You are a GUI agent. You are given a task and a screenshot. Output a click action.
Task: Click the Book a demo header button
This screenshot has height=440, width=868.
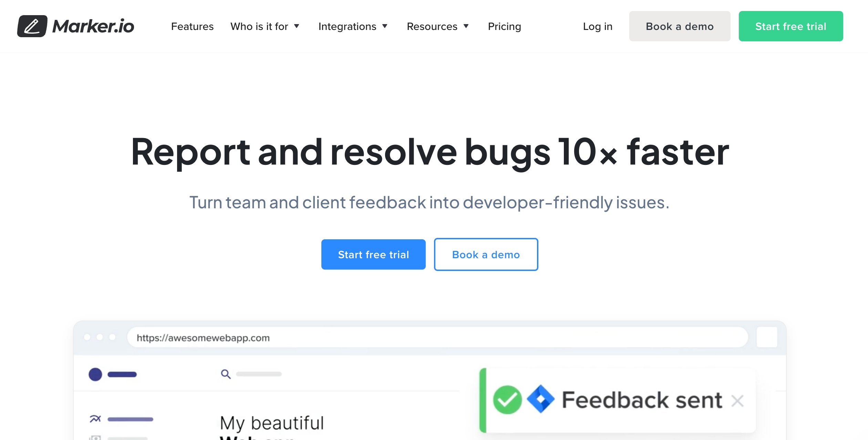coord(679,26)
